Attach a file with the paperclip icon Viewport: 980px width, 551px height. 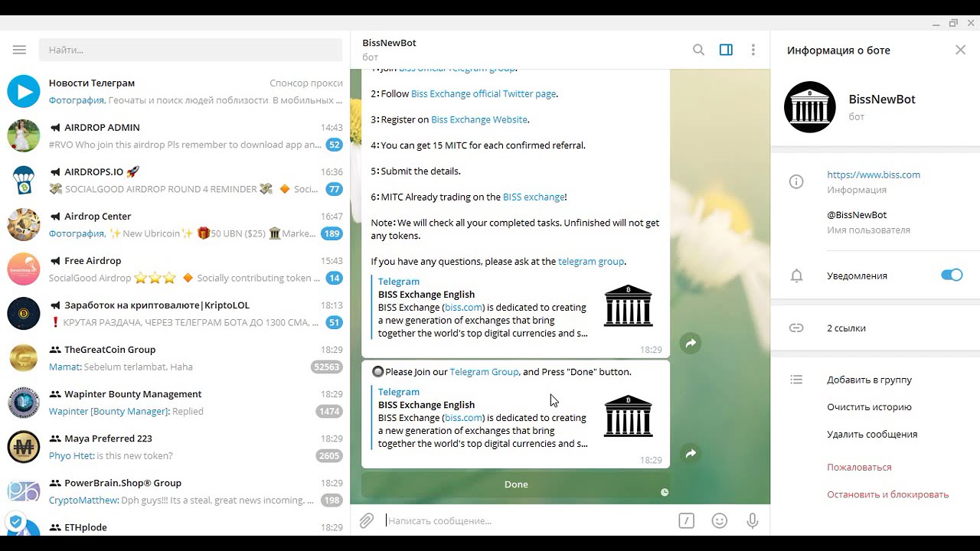click(367, 520)
